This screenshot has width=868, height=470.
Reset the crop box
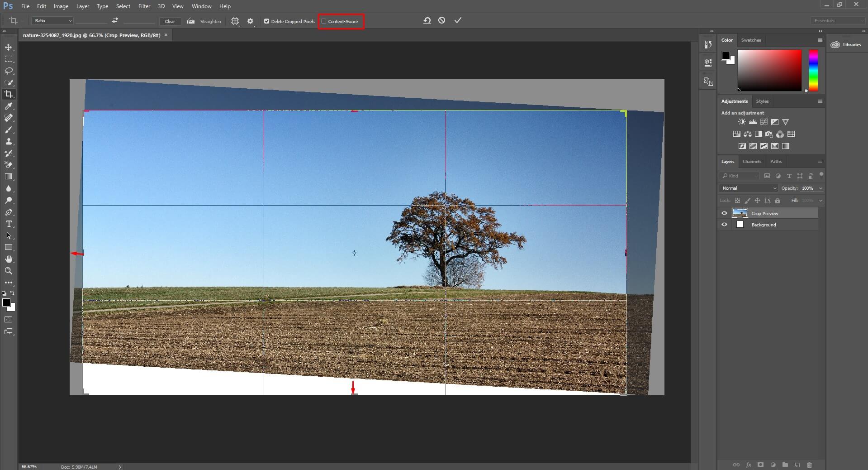tap(427, 20)
